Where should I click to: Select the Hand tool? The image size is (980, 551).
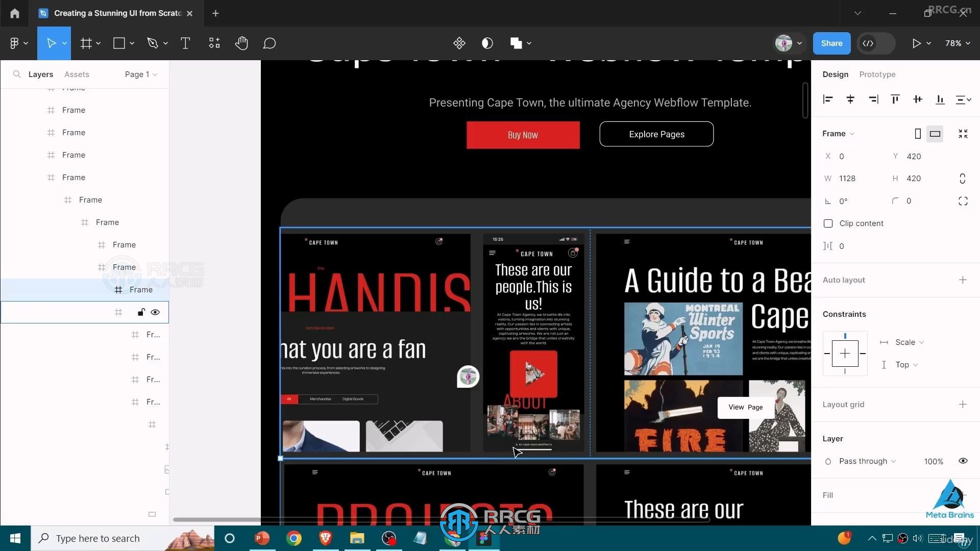241,43
